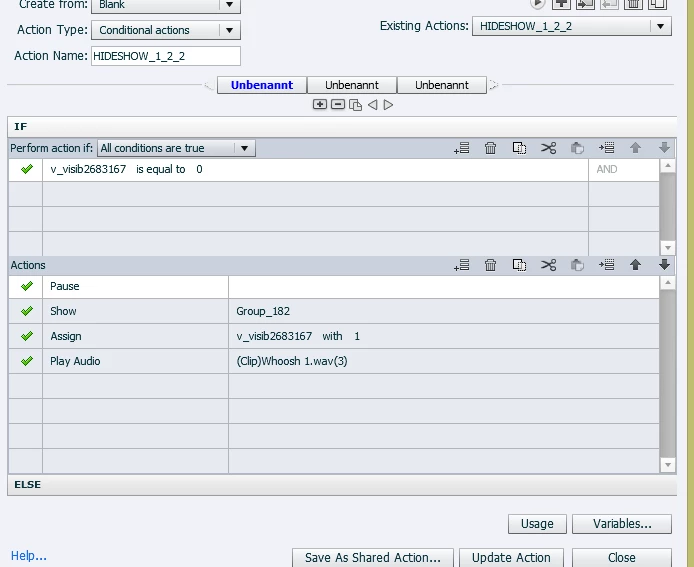Cut condition with IF toolbar scissors
The height and width of the screenshot is (567, 694).
(x=548, y=148)
